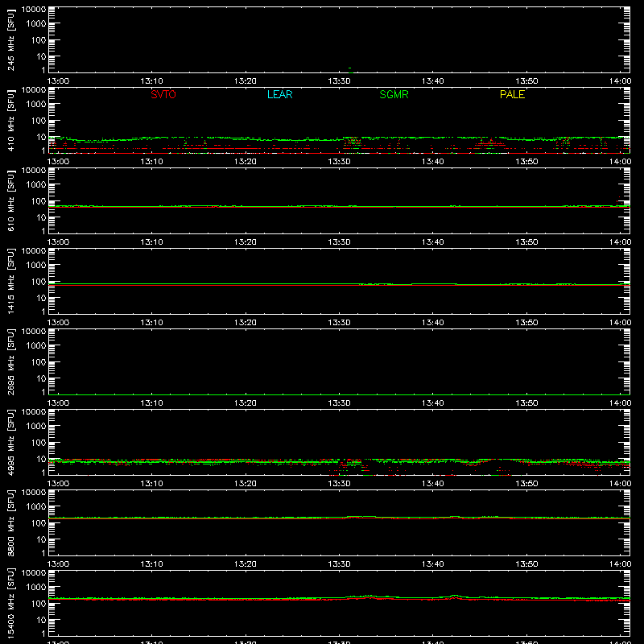Click 14:00 time label under 4995 MHz plot
Screen dimensions: 644x644
tap(620, 484)
